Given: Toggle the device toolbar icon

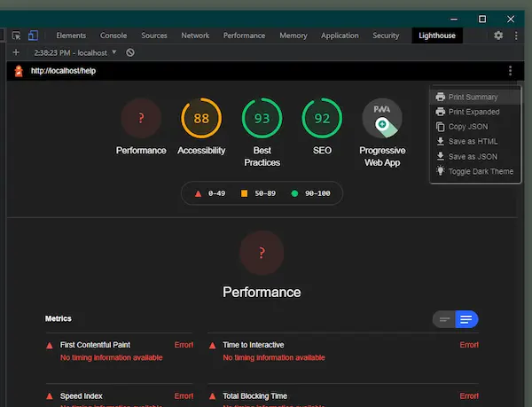Looking at the screenshot, I should tap(33, 35).
